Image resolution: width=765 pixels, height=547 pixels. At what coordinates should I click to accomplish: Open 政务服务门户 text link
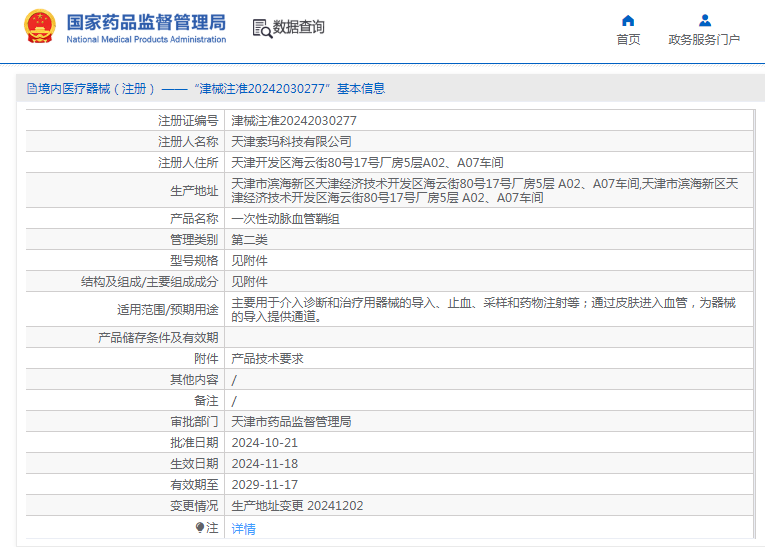click(x=704, y=40)
